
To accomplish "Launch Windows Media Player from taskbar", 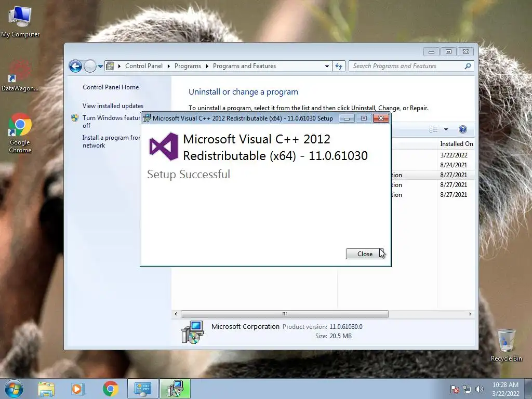I will [x=77, y=389].
